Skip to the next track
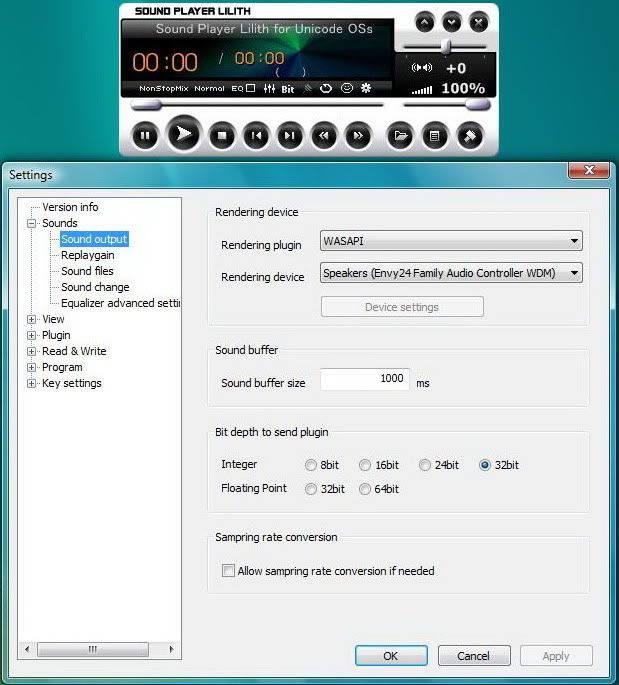 coord(290,136)
